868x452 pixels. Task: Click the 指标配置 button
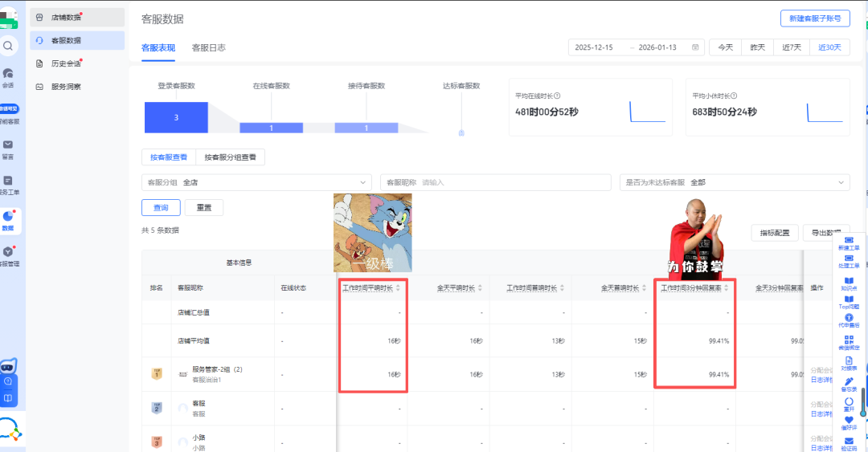(775, 233)
